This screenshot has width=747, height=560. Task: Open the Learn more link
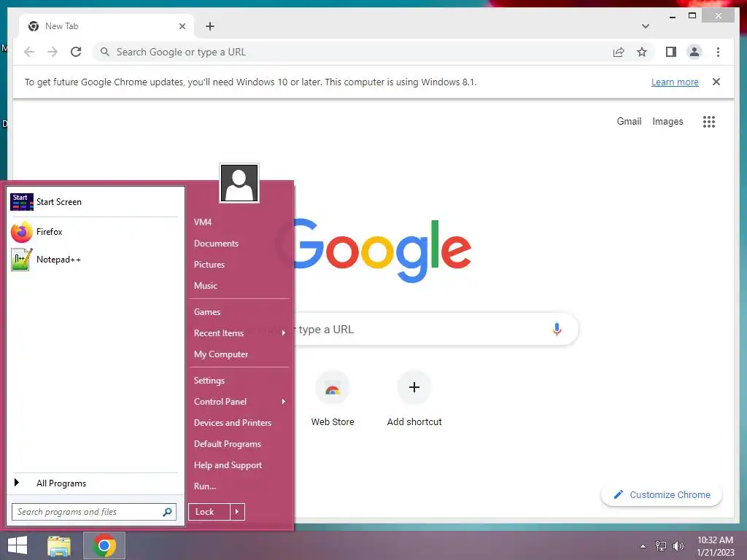click(675, 82)
